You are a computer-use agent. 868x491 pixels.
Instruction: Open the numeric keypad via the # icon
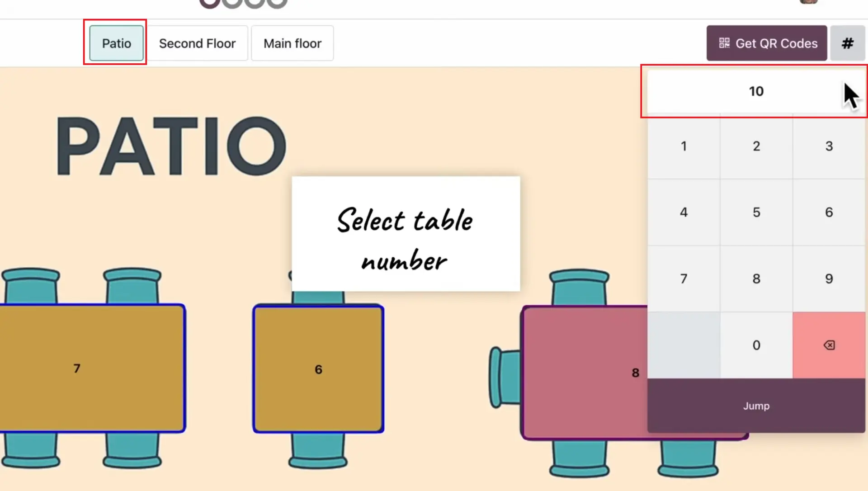(847, 43)
